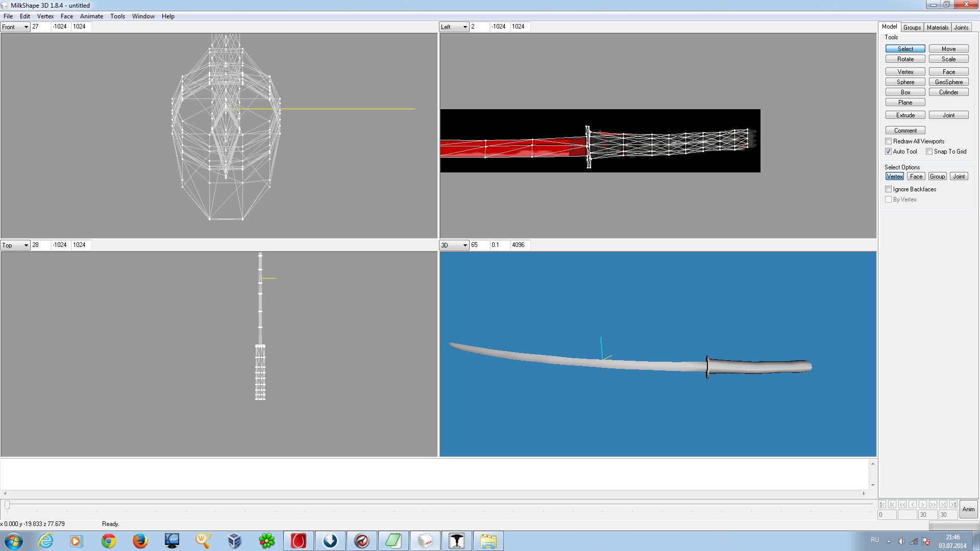The width and height of the screenshot is (980, 551).
Task: Click the GeoSphere tool button
Action: click(948, 82)
